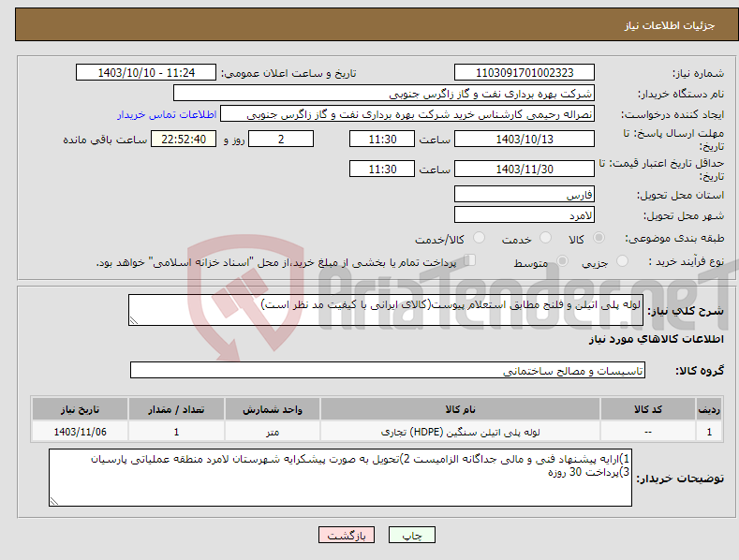Click the price validity date 1403/11/30
Image resolution: width=739 pixels, height=560 pixels.
click(x=525, y=169)
